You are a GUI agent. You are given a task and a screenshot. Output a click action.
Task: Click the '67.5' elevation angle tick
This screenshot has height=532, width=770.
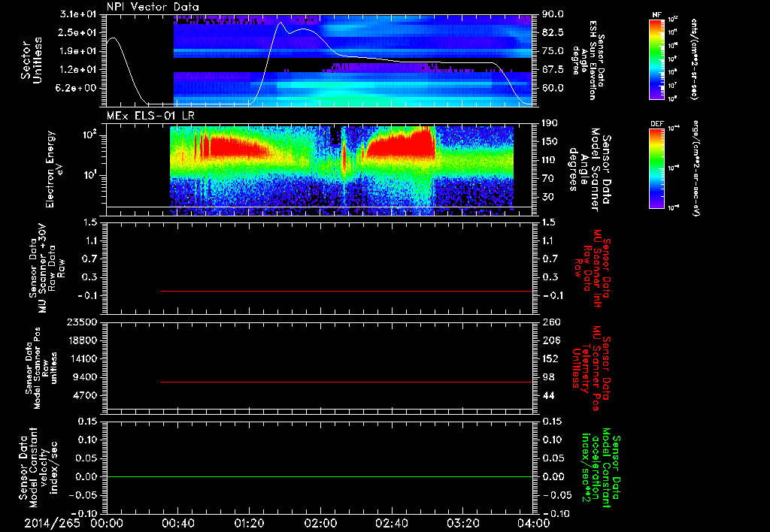(x=553, y=70)
